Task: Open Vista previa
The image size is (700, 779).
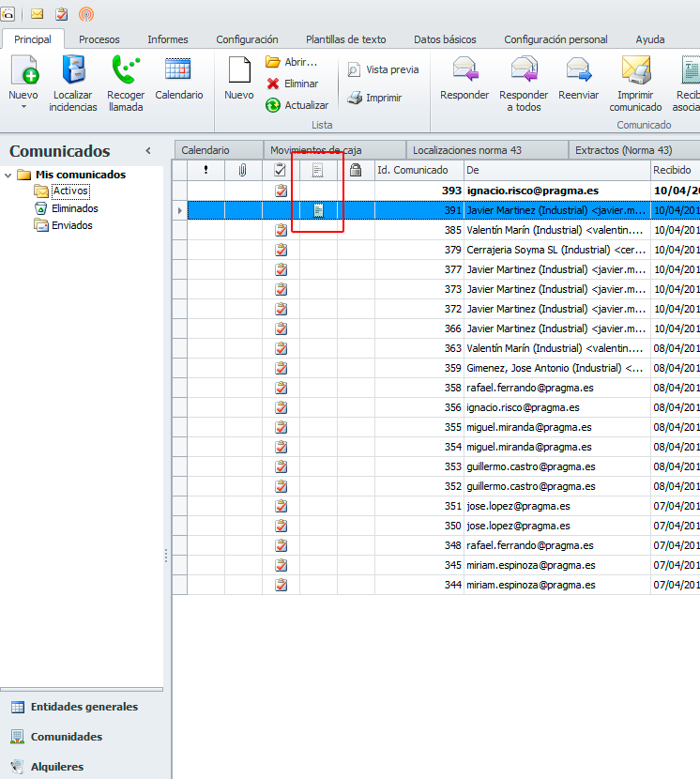Action: coord(383,69)
